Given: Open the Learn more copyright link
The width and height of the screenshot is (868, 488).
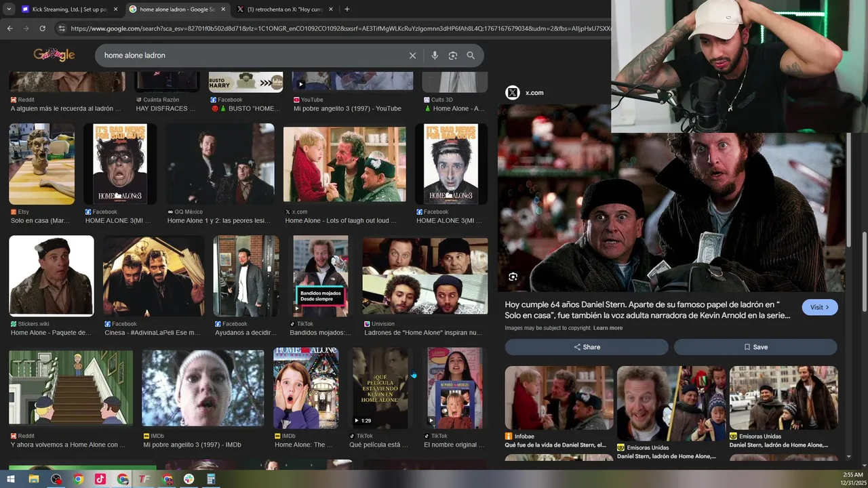Looking at the screenshot, I should click(x=608, y=328).
